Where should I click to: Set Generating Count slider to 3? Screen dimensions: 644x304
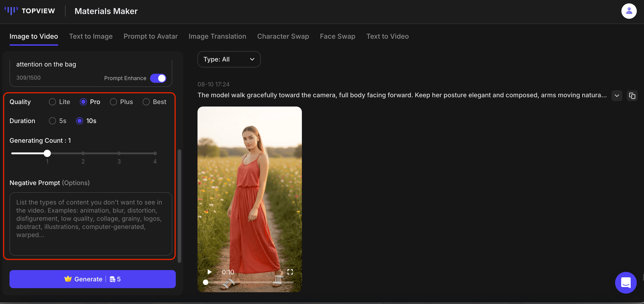click(119, 153)
